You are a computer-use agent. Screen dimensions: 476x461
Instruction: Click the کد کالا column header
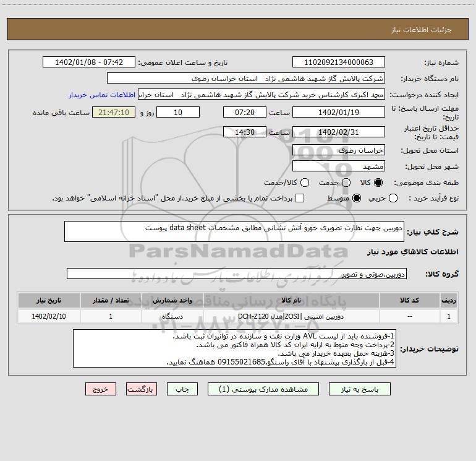409,300
